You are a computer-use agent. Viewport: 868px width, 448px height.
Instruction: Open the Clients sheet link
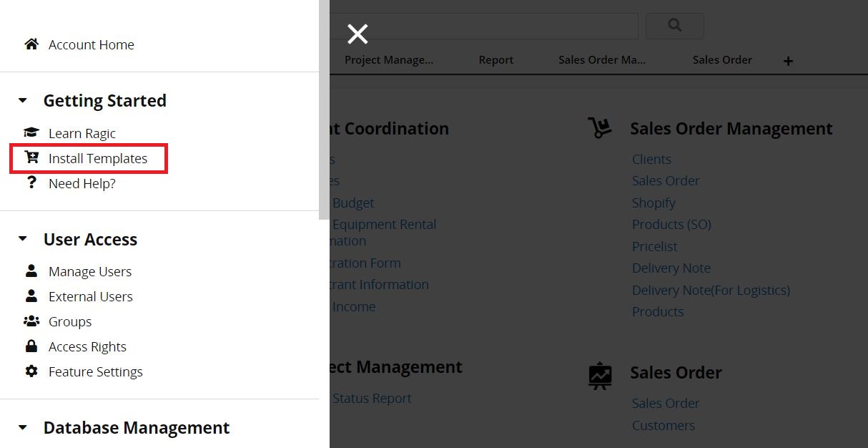651,159
